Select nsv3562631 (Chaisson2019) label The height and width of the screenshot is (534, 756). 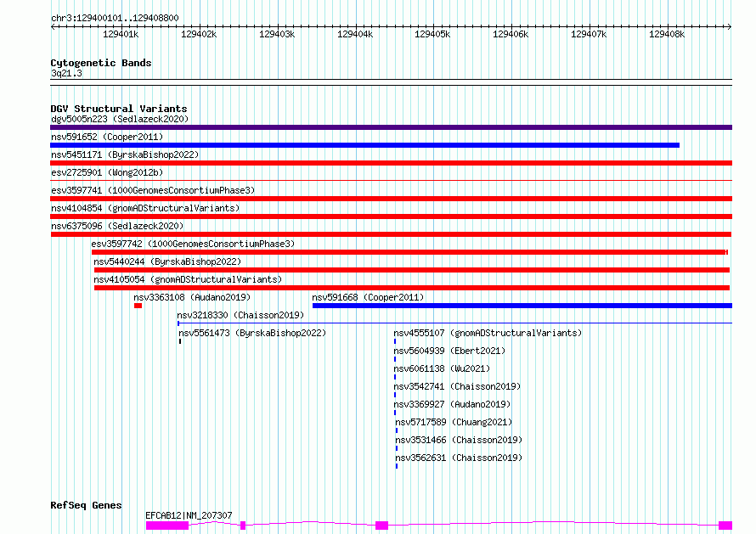click(x=459, y=458)
